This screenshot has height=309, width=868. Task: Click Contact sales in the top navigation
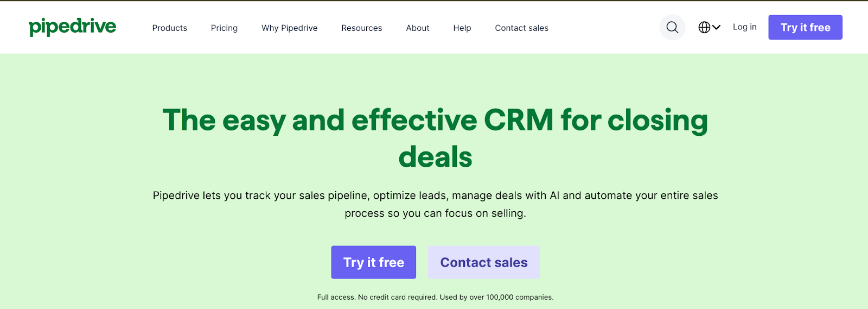pos(521,28)
